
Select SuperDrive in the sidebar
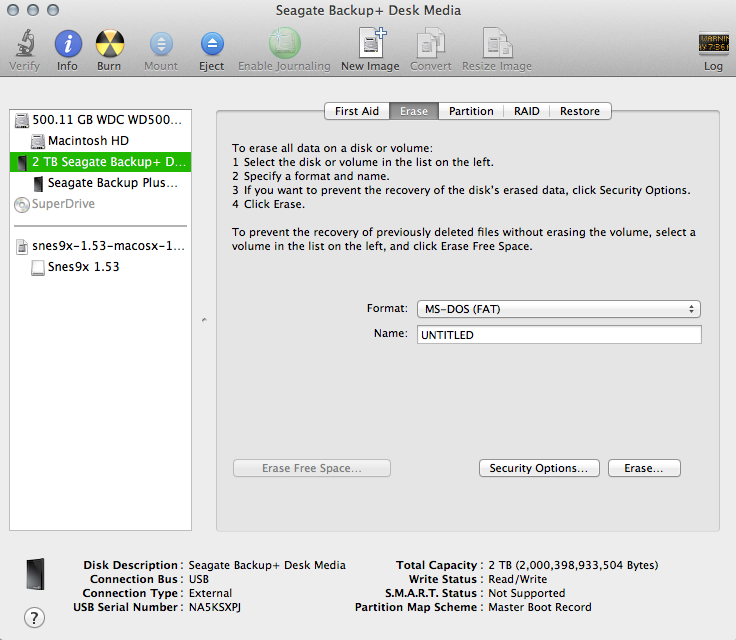[100, 204]
